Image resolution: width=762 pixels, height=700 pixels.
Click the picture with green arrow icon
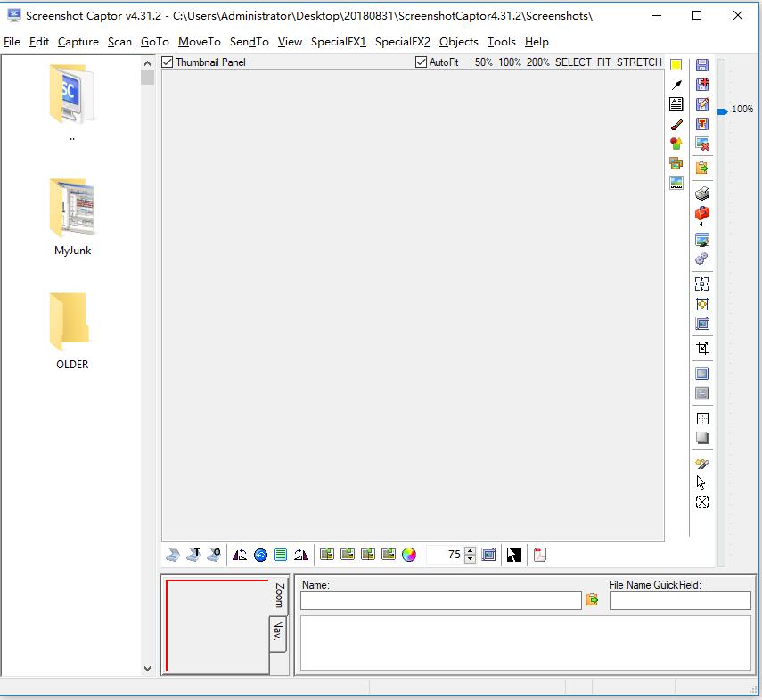pos(701,240)
